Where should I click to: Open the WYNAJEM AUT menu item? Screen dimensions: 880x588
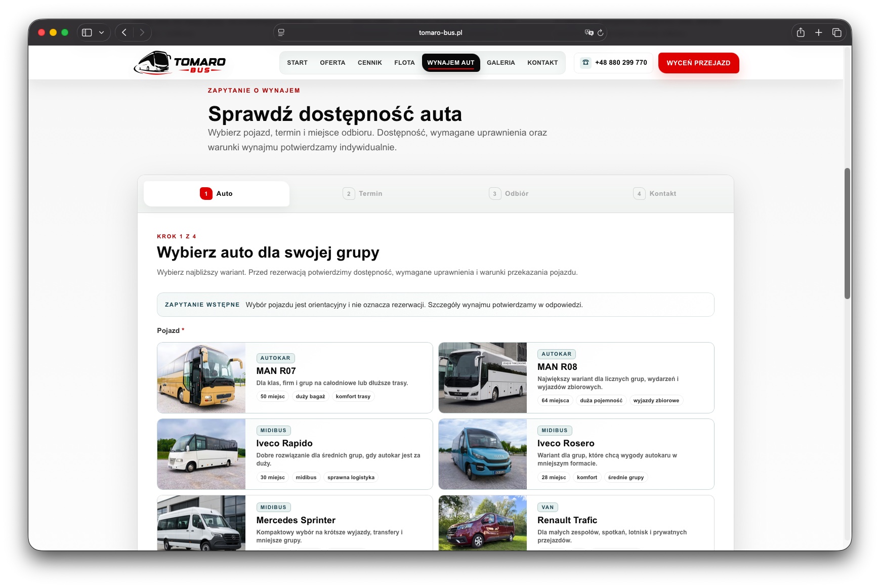[x=451, y=63]
